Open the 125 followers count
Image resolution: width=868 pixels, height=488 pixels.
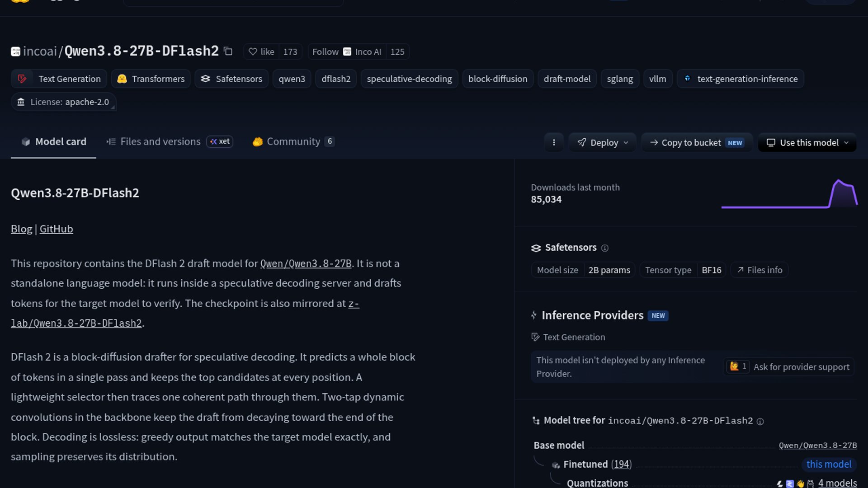click(397, 52)
